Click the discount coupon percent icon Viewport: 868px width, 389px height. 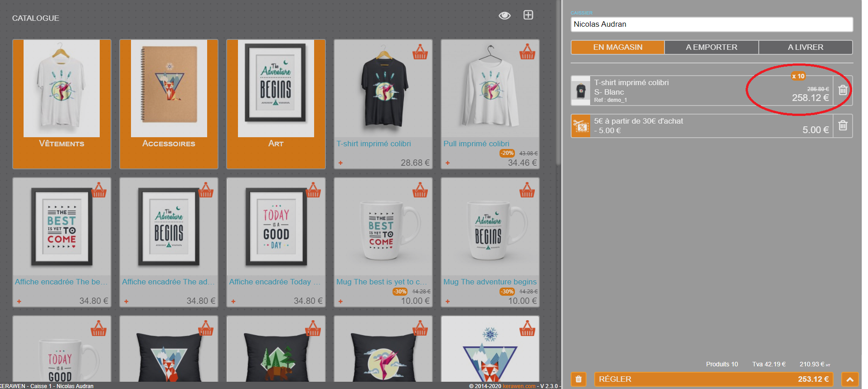[x=581, y=126]
